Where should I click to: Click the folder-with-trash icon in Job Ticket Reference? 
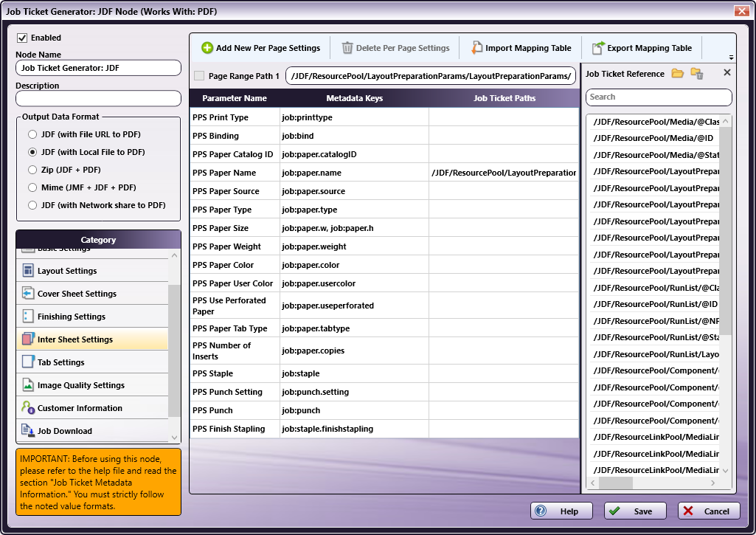697,73
